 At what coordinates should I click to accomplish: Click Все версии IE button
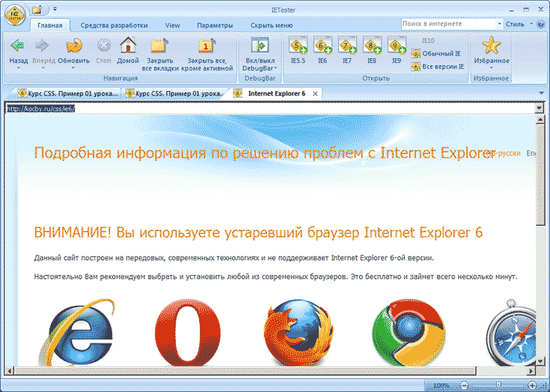point(438,67)
